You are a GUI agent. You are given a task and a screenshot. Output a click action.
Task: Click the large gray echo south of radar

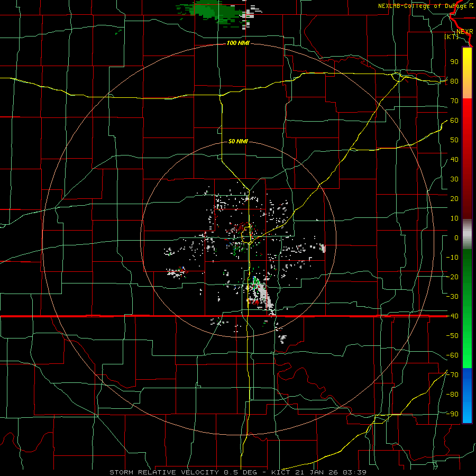tap(263, 295)
